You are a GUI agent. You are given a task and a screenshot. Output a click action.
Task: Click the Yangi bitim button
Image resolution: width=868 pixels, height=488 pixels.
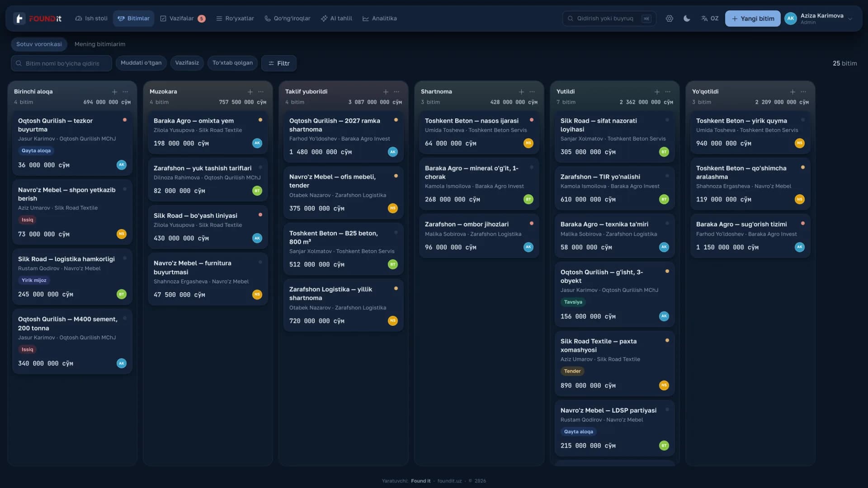tap(753, 19)
